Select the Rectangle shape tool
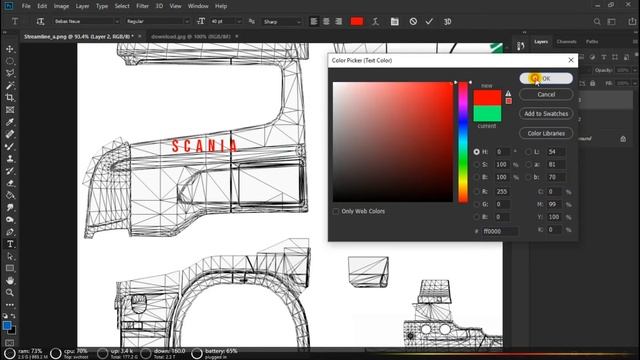 click(x=10, y=268)
